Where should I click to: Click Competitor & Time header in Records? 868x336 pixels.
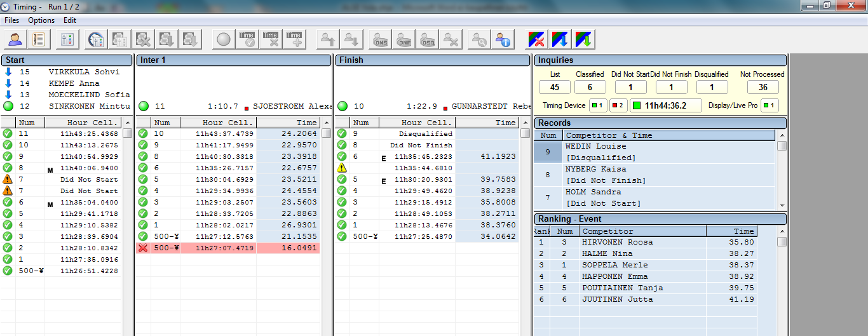tap(669, 135)
